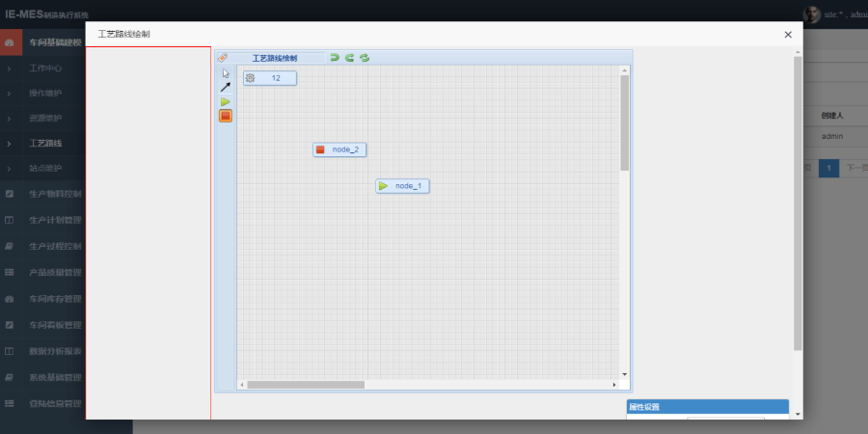Open 产品质量管理 sidebar icon
868x434 pixels.
[10, 272]
